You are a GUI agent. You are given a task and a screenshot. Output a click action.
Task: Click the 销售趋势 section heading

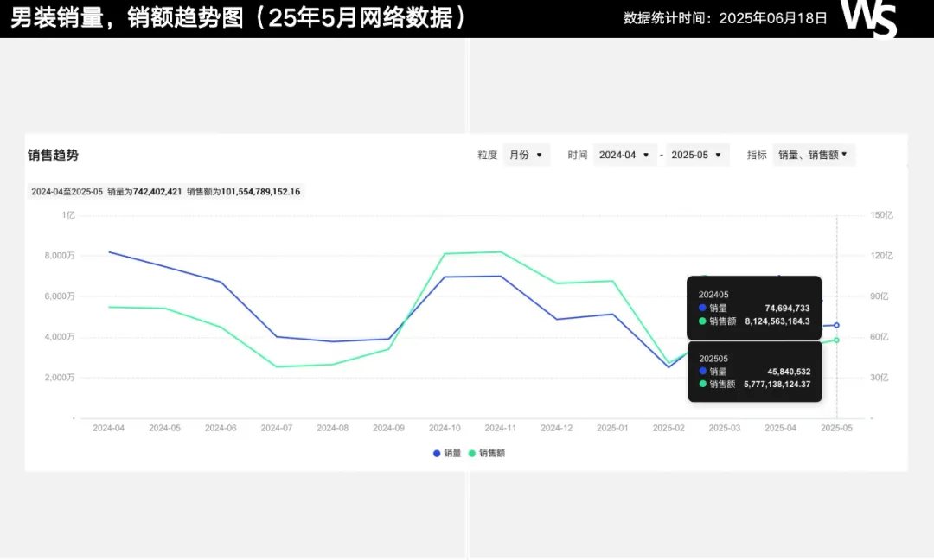coord(53,155)
